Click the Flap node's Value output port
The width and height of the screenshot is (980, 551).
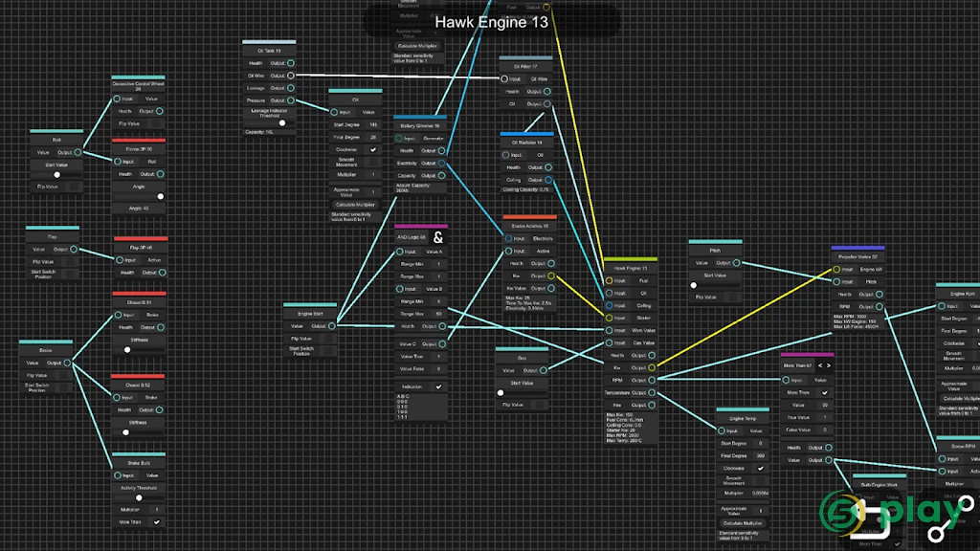click(x=74, y=250)
